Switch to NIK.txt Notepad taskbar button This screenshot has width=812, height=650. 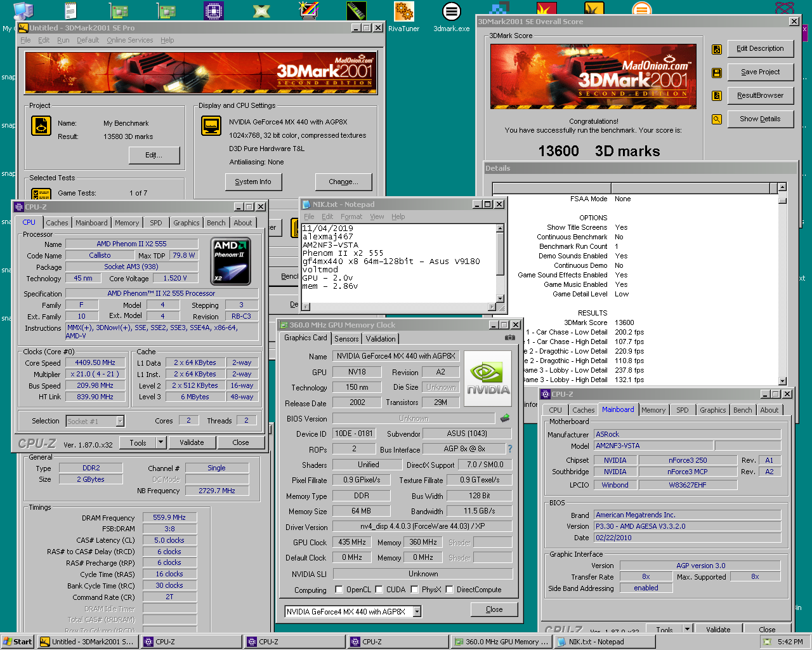(605, 642)
